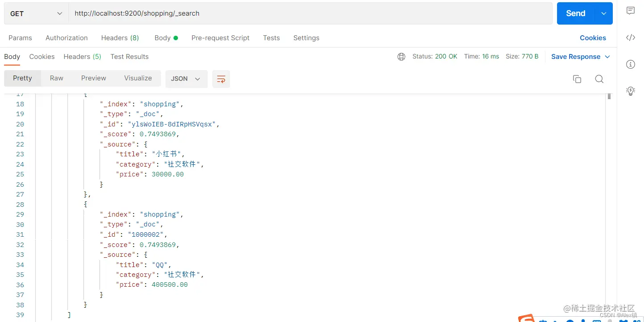This screenshot has height=322, width=644.
Task: Click the price value 30000.00
Action: [168, 174]
